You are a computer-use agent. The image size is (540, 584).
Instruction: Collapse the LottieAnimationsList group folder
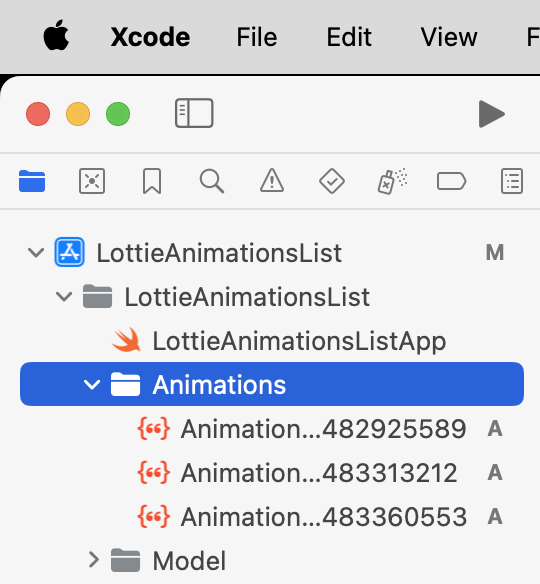(64, 297)
